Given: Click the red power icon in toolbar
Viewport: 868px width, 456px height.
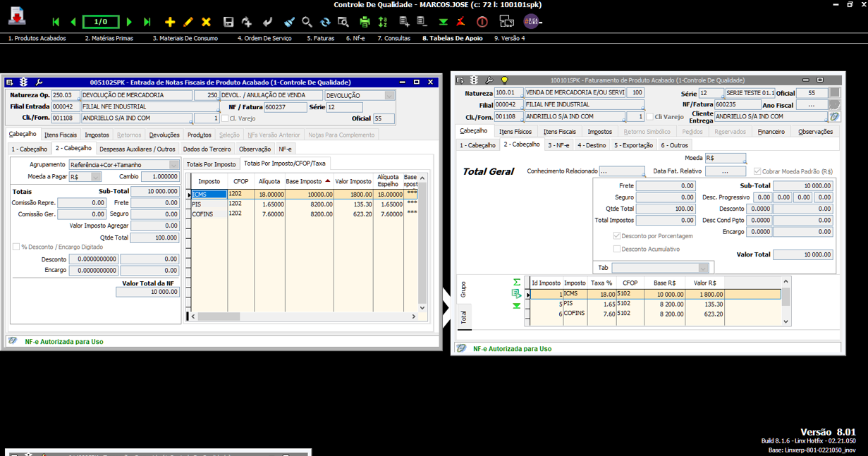Looking at the screenshot, I should 482,22.
